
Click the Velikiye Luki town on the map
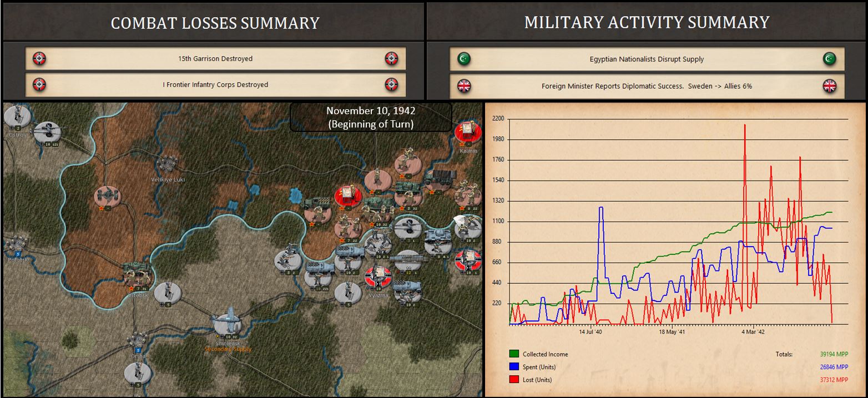click(168, 165)
